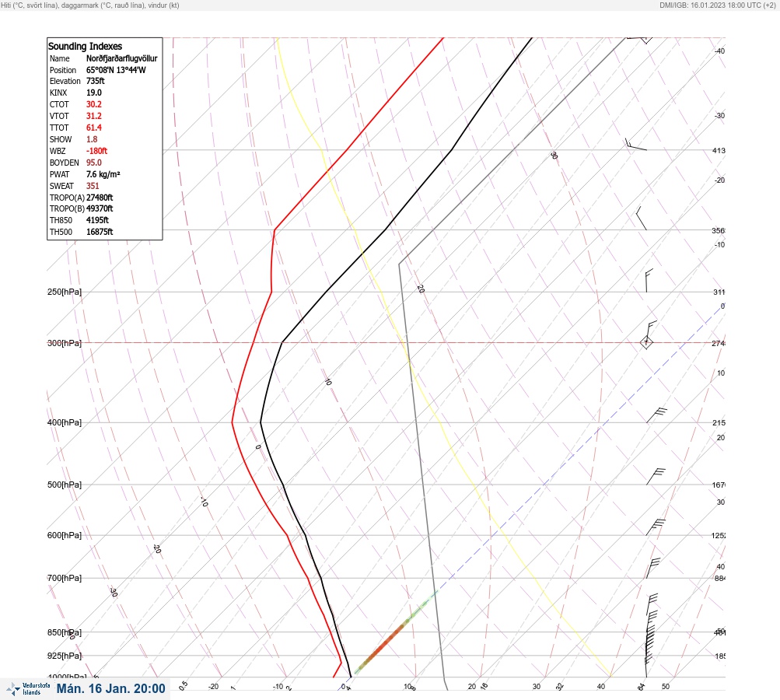
Task: Click the 500[hPa] pressure label
Action: (x=65, y=485)
